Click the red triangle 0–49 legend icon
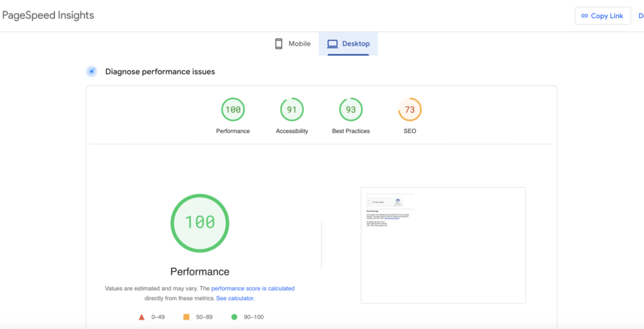Screen dimensions: 644x329 [x=142, y=317]
